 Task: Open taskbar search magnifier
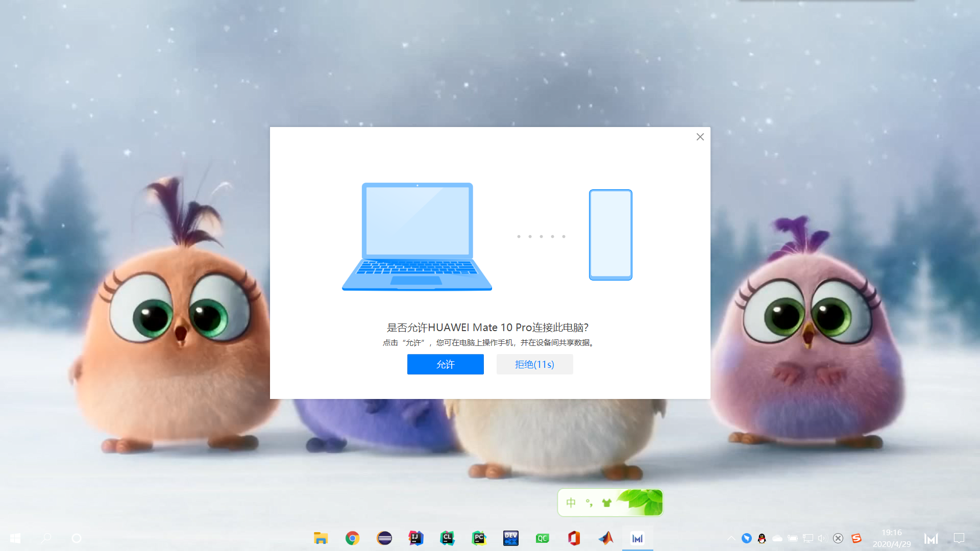[x=46, y=538]
